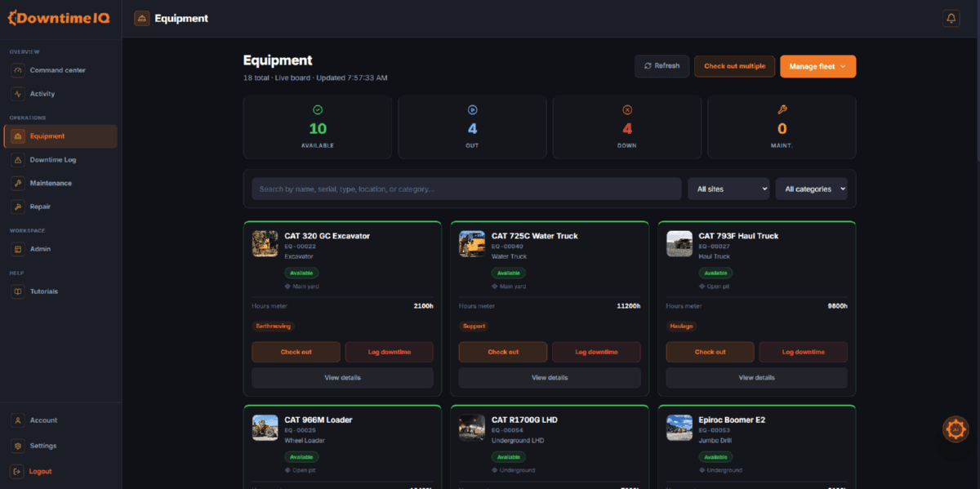Click the Equipment sidebar icon
The image size is (980, 489).
pyautogui.click(x=18, y=136)
